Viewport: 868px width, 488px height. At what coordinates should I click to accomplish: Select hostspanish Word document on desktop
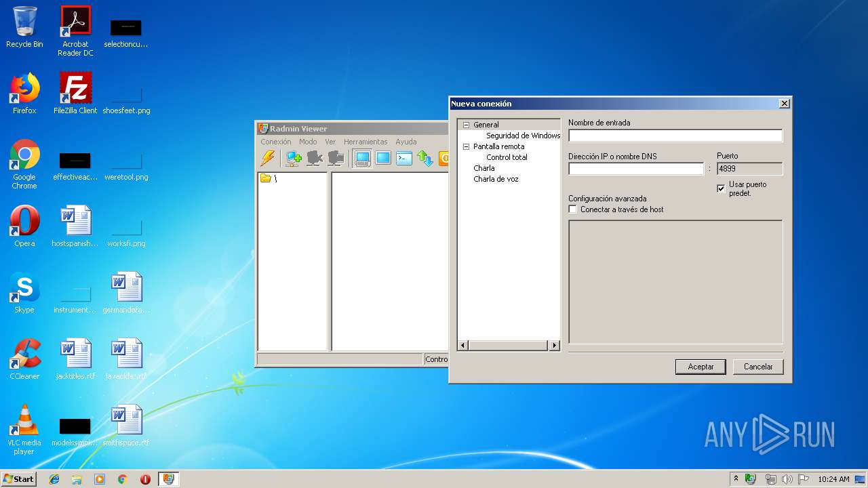75,226
